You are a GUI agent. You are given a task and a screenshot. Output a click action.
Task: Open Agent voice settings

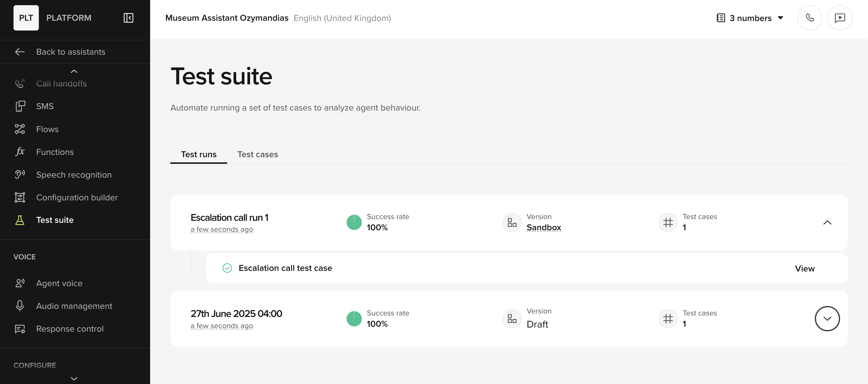click(x=59, y=283)
